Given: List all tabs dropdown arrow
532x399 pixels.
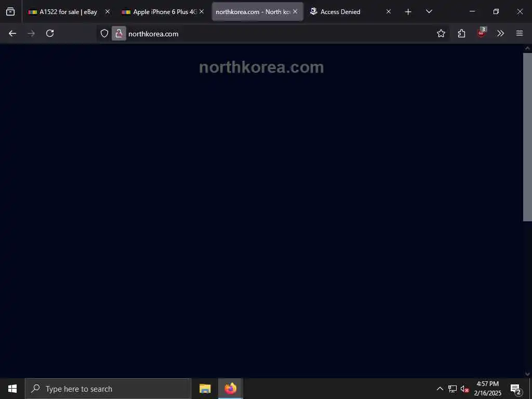Looking at the screenshot, I should 429,11.
